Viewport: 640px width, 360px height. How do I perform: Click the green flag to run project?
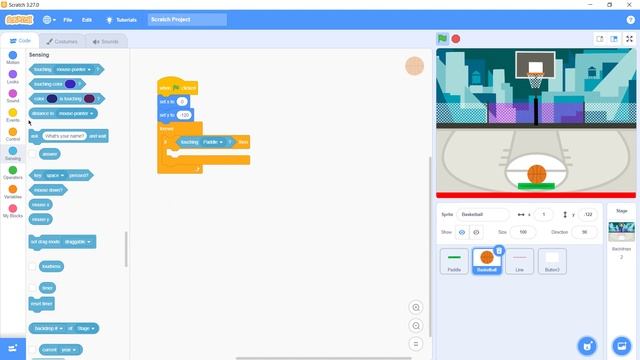click(442, 39)
